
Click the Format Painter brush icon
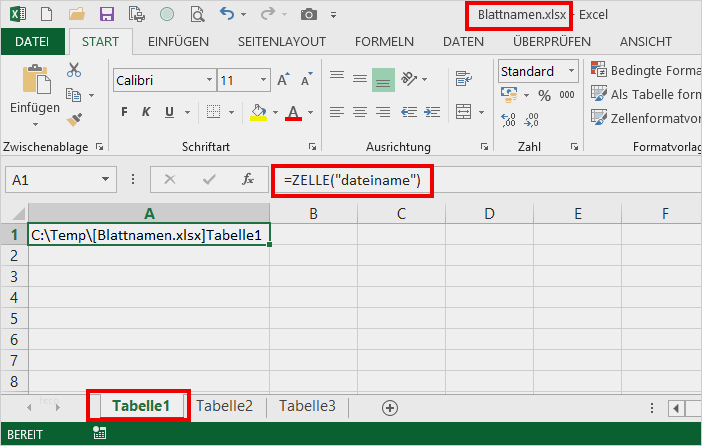click(x=74, y=119)
